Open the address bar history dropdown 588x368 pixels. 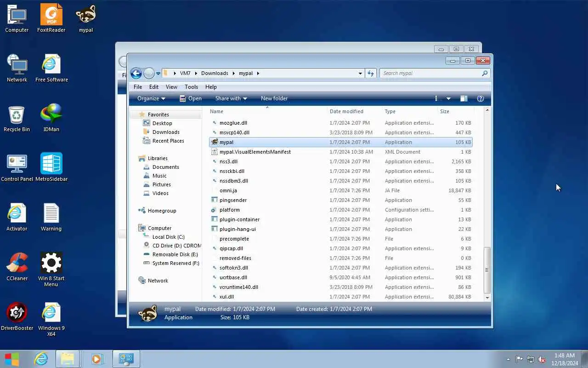[x=360, y=73]
